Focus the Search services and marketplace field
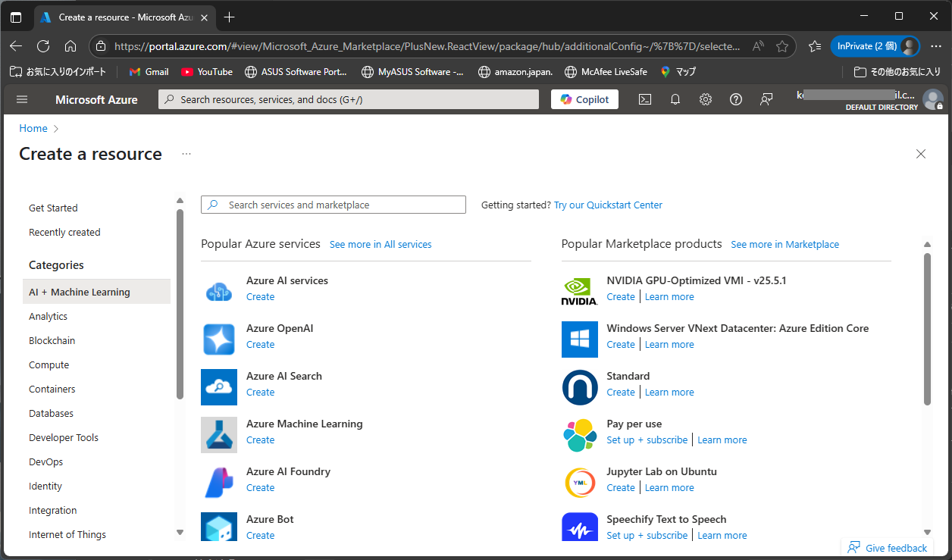This screenshot has width=952, height=560. coord(334,205)
